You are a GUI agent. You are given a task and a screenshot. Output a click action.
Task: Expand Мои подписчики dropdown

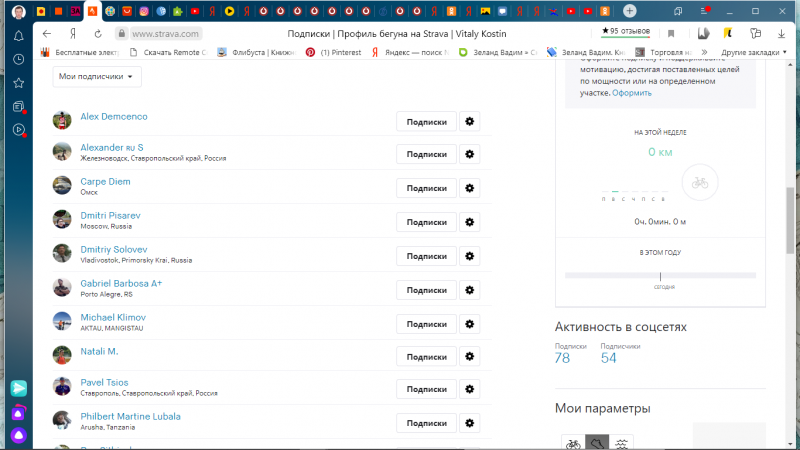tap(96, 77)
